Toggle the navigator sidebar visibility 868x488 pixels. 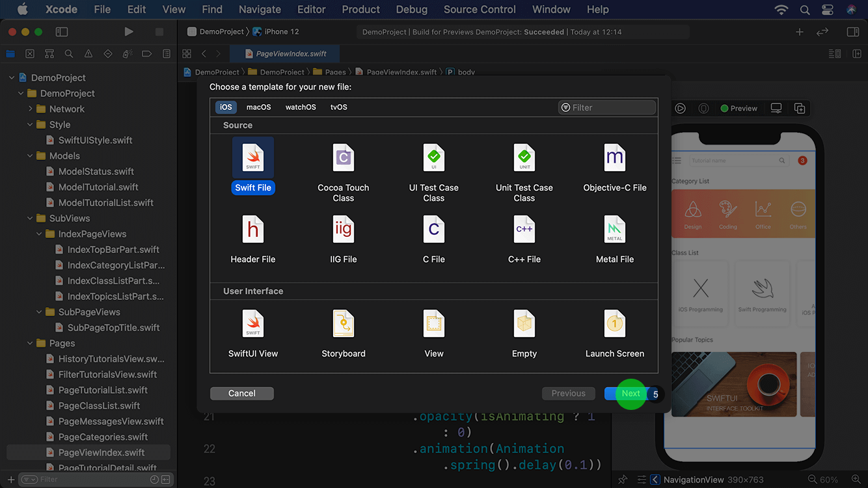point(62,32)
